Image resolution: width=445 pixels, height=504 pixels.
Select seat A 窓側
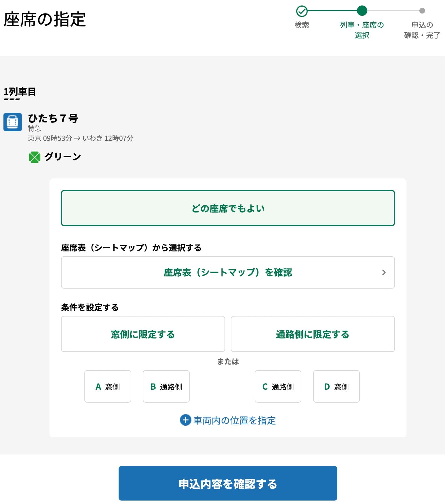[108, 386]
